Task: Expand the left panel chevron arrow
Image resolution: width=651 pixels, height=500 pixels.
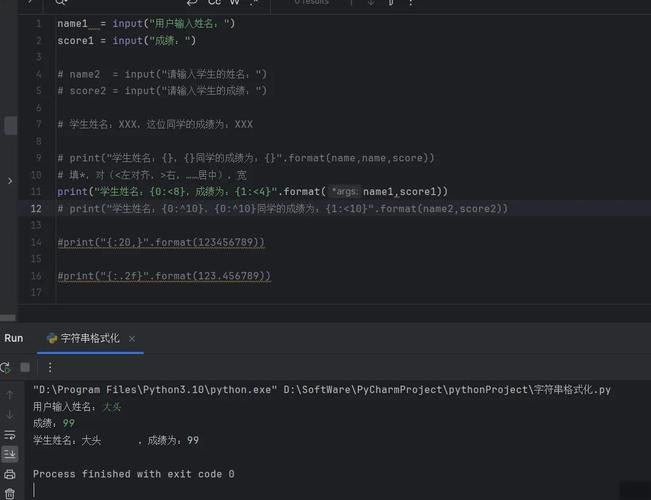Action: pyautogui.click(x=10, y=181)
